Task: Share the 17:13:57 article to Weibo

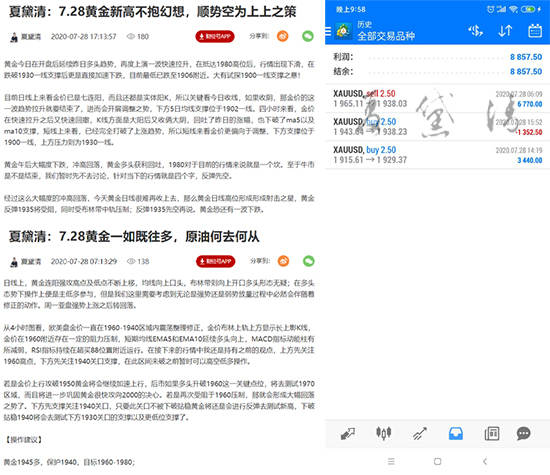Action: tap(283, 36)
